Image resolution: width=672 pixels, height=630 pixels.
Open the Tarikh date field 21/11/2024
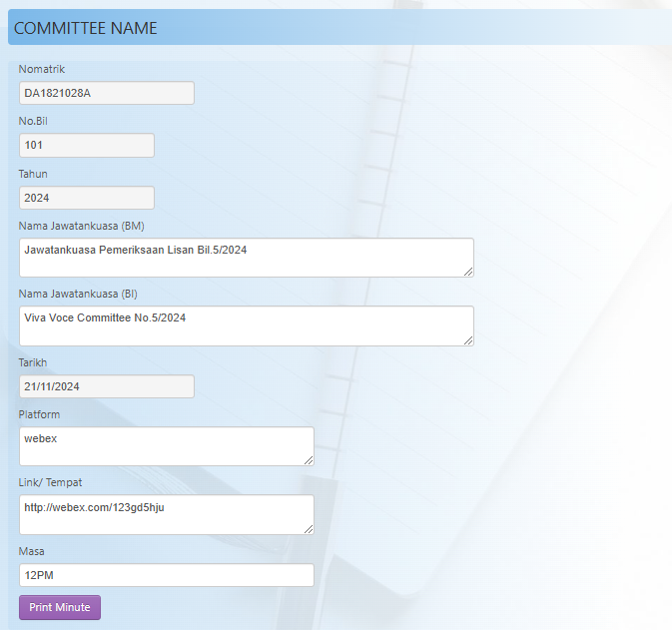(x=106, y=386)
